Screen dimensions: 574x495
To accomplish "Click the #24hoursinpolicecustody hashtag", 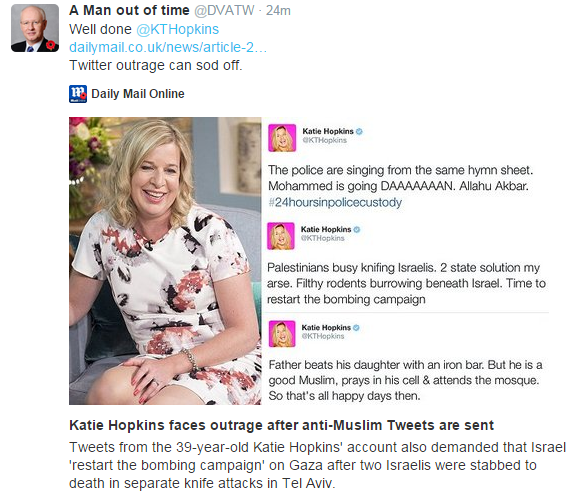I will [x=335, y=202].
